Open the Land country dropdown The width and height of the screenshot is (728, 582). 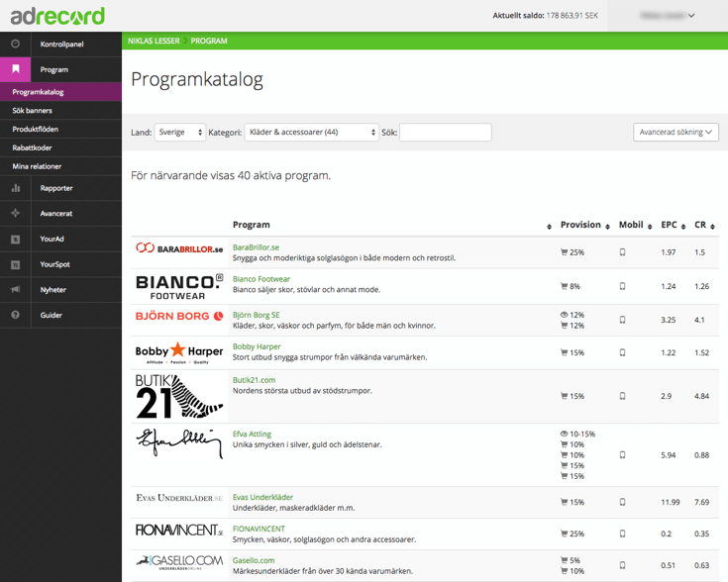pyautogui.click(x=179, y=133)
